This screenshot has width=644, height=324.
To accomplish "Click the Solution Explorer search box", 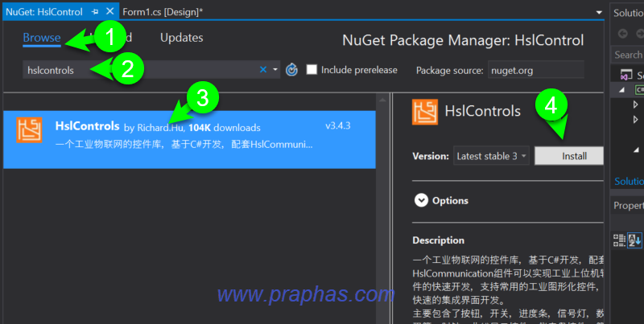I will coord(628,55).
